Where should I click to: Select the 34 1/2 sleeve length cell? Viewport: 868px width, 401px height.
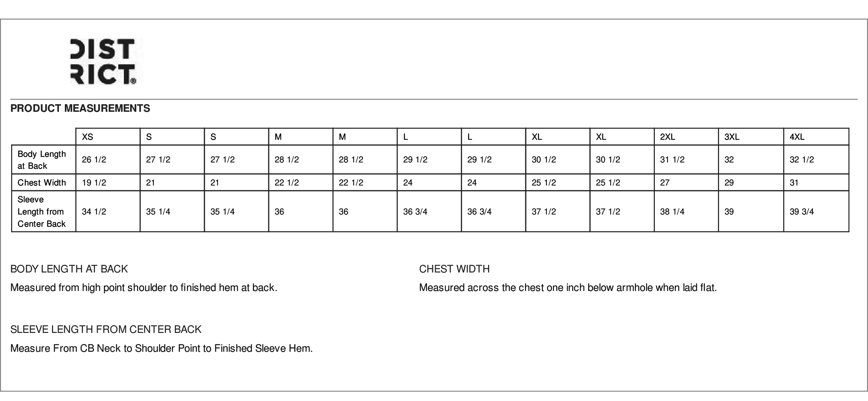pos(108,211)
